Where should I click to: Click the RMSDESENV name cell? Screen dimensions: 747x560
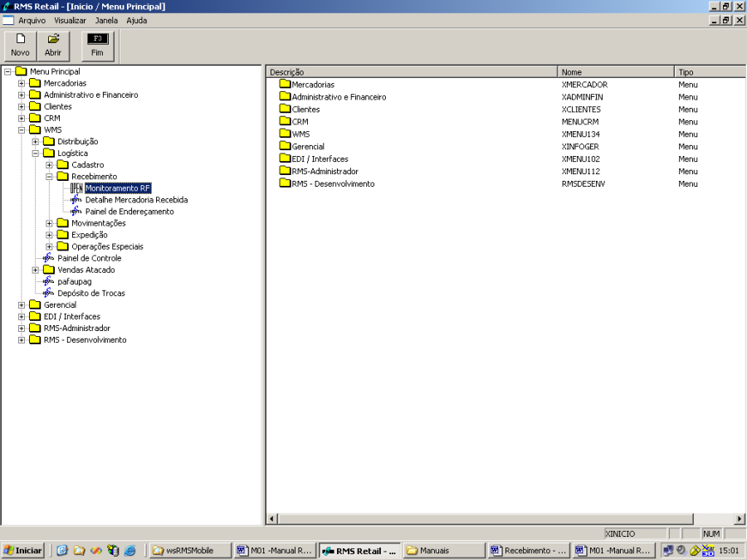pyautogui.click(x=583, y=183)
